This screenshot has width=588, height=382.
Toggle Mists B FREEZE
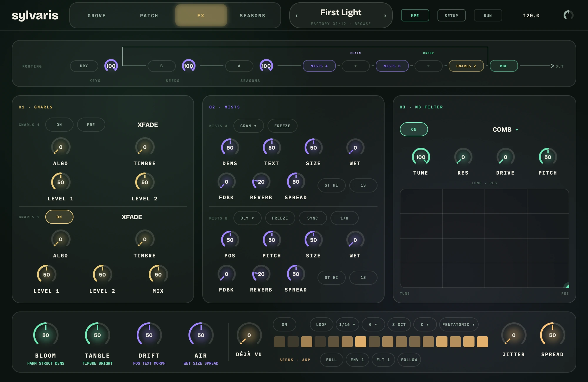280,218
